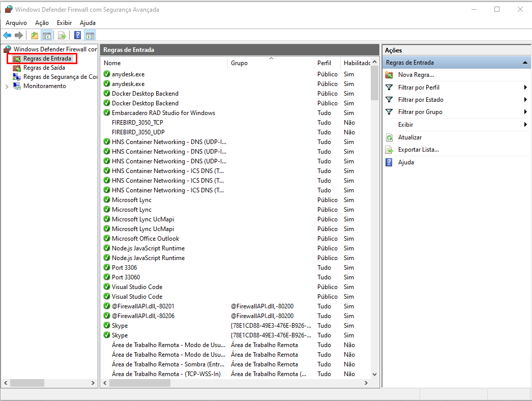This screenshot has width=532, height=401.
Task: Toggle the Action Pane toolbar icon
Action: (x=90, y=35)
